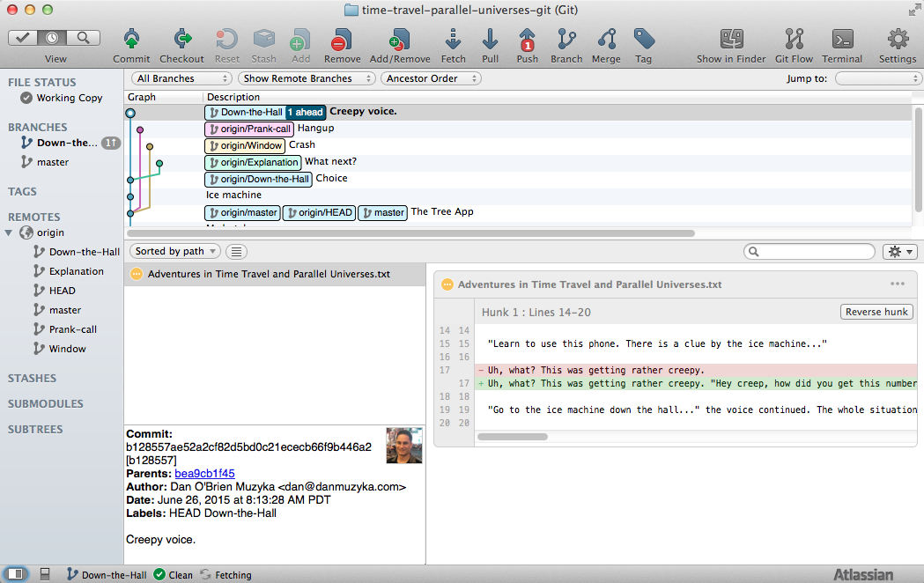Open the Jump to dropdown

[x=878, y=78]
